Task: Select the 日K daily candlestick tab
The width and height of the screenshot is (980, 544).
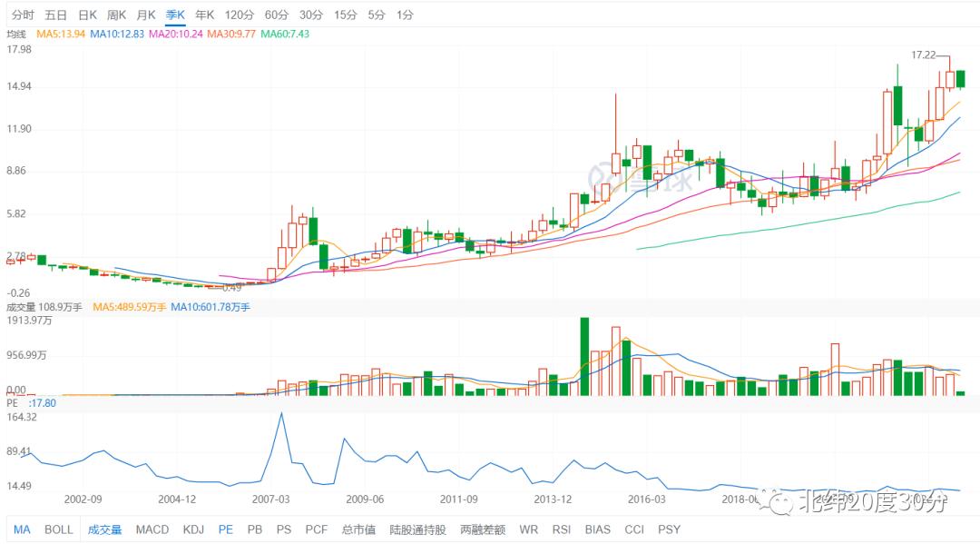Action: click(x=87, y=15)
